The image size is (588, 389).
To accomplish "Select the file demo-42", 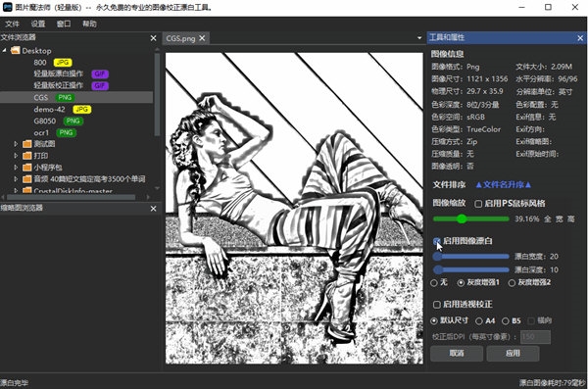I will (49, 109).
